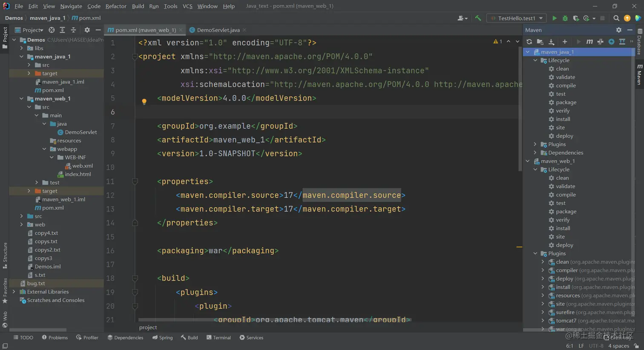The image size is (644, 350).
Task: Generate sources and update folders Maven icon
Action: (x=540, y=42)
